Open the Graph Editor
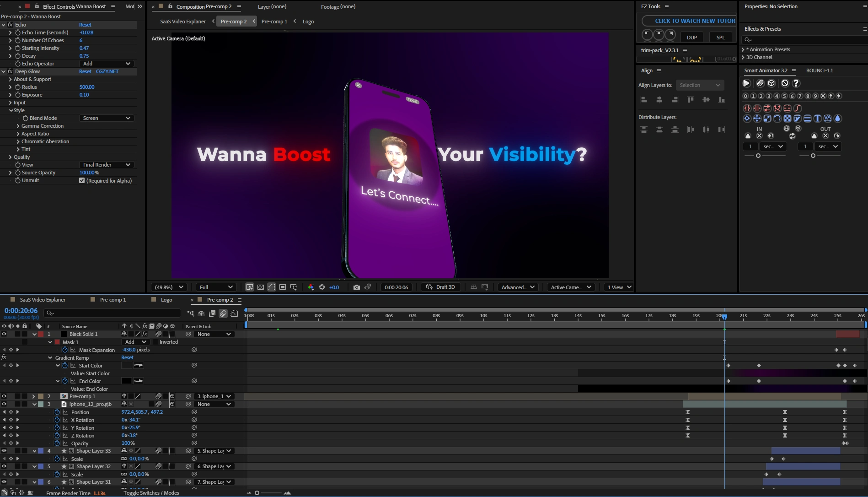Screen dimensions: 868x497 [x=235, y=313]
